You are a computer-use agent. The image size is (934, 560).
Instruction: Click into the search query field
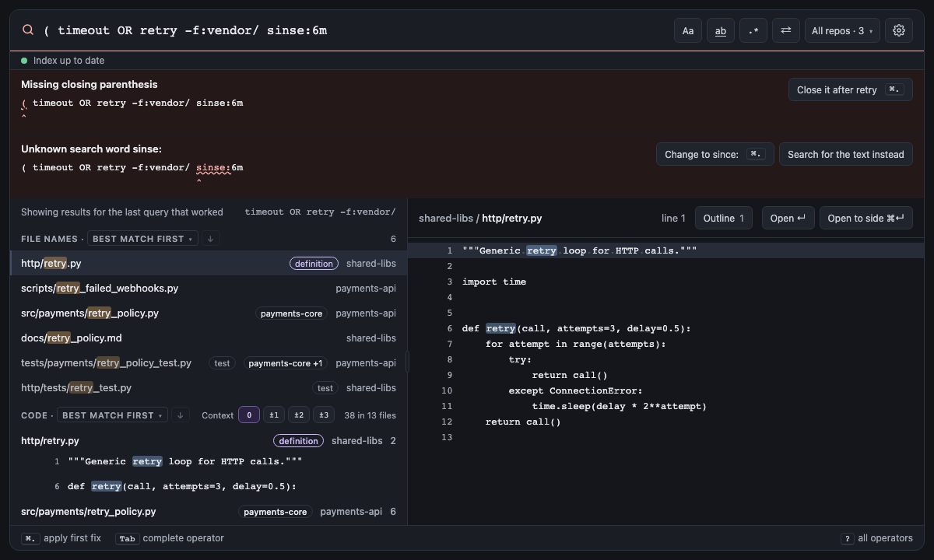(354, 30)
